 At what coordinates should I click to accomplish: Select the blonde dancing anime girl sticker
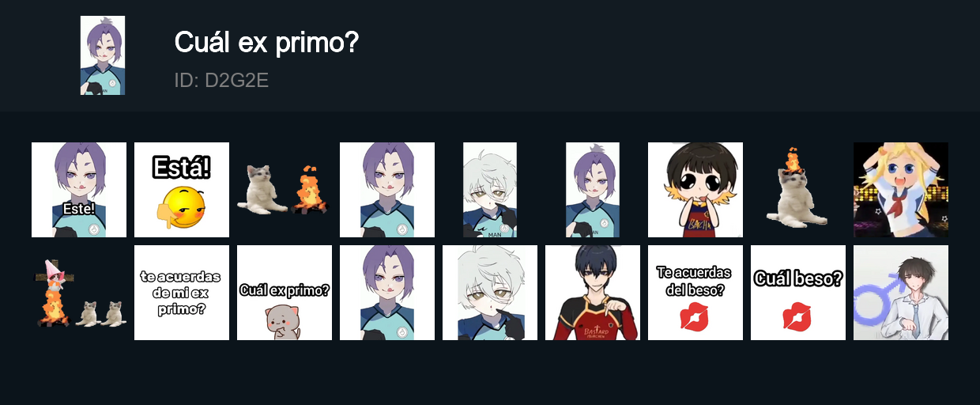(901, 190)
